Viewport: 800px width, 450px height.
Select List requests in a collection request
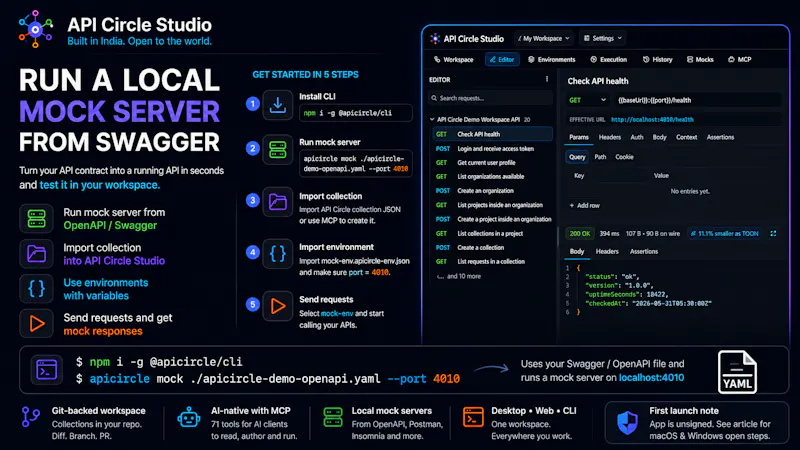492,261
